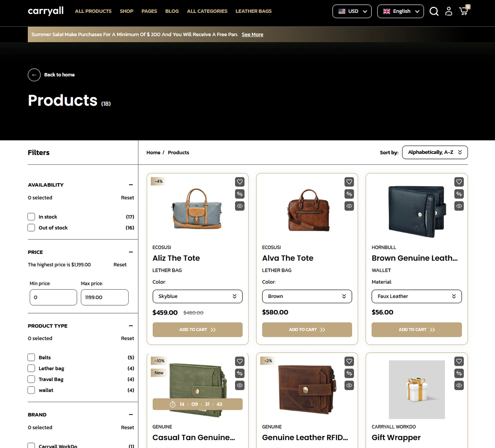Check the Travel Bag product type
This screenshot has width=495, height=448.
click(x=31, y=379)
